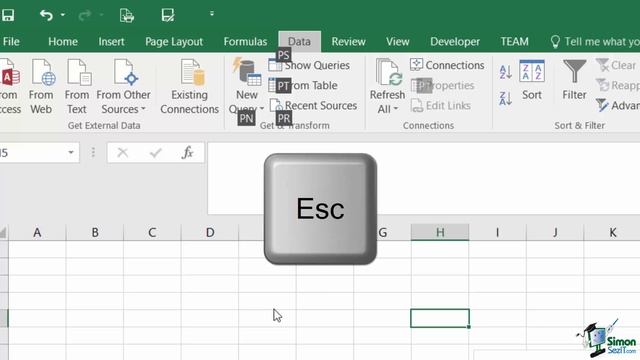Import data From Access
This screenshot has width=640, height=360.
point(9,87)
